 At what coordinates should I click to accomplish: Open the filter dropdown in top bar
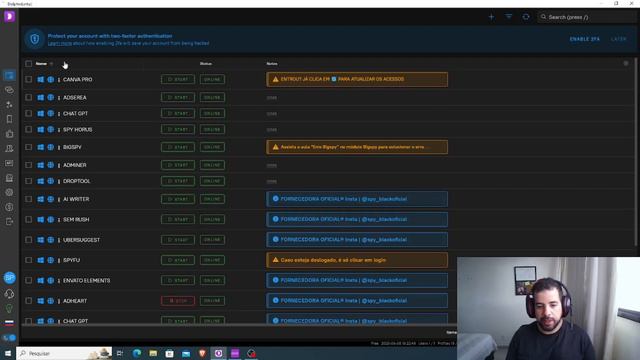[x=509, y=17]
